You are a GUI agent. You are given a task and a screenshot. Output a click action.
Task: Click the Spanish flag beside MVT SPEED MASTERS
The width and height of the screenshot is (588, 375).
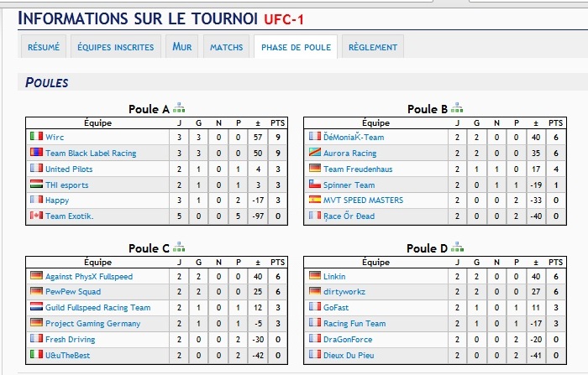315,200
